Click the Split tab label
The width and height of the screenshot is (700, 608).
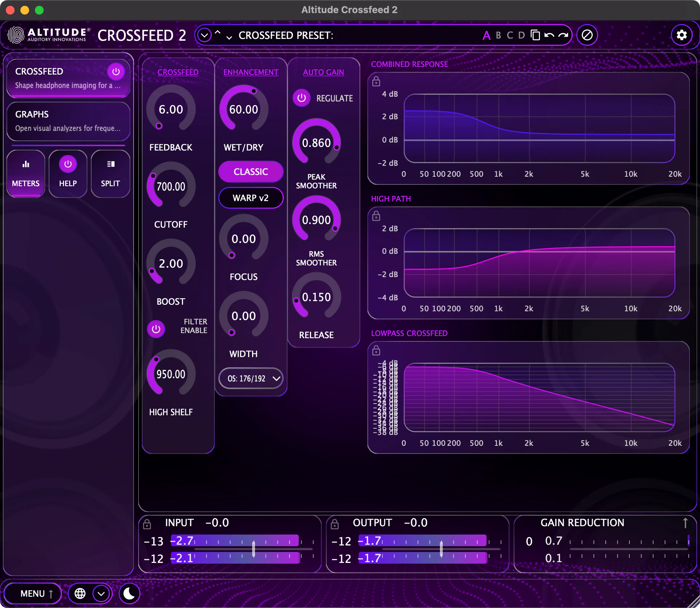[111, 183]
